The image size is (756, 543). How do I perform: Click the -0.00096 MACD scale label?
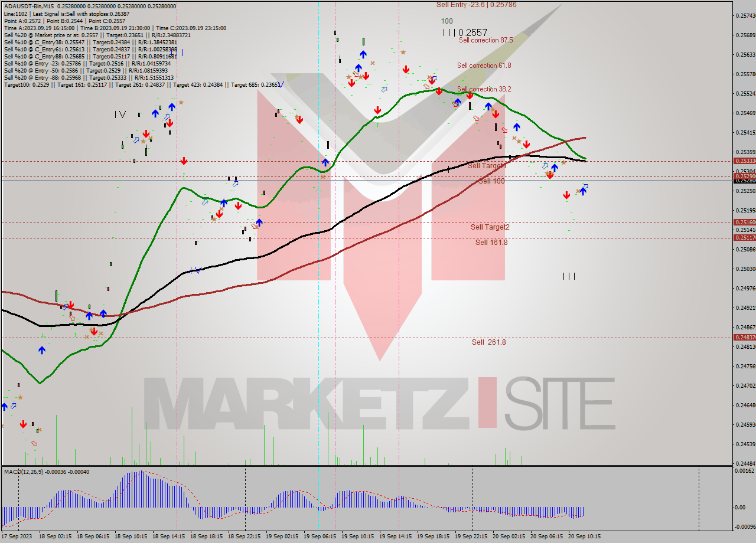[745, 526]
